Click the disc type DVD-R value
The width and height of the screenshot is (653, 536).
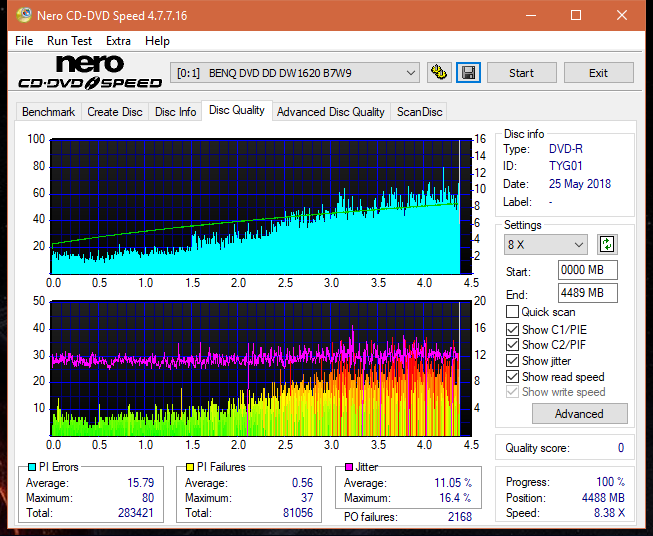coord(566,149)
